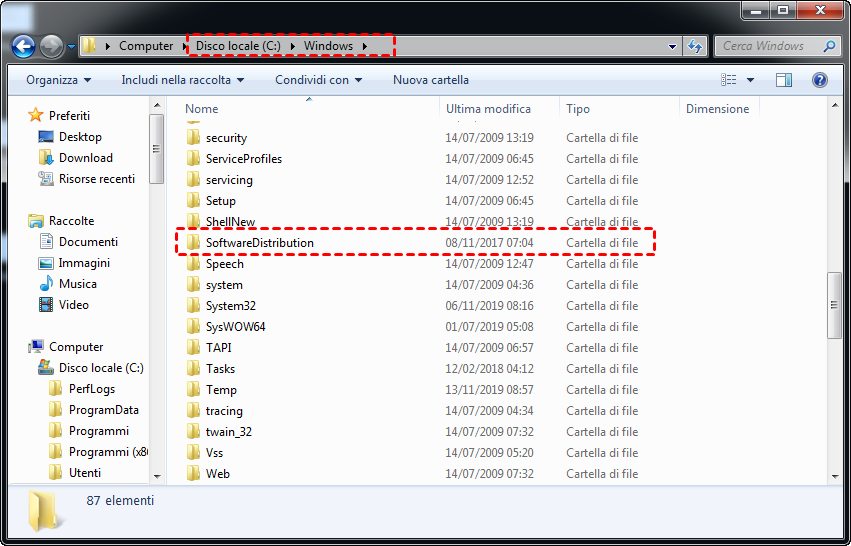Sort by Dimensione column header
This screenshot has width=851, height=546.
(717, 109)
